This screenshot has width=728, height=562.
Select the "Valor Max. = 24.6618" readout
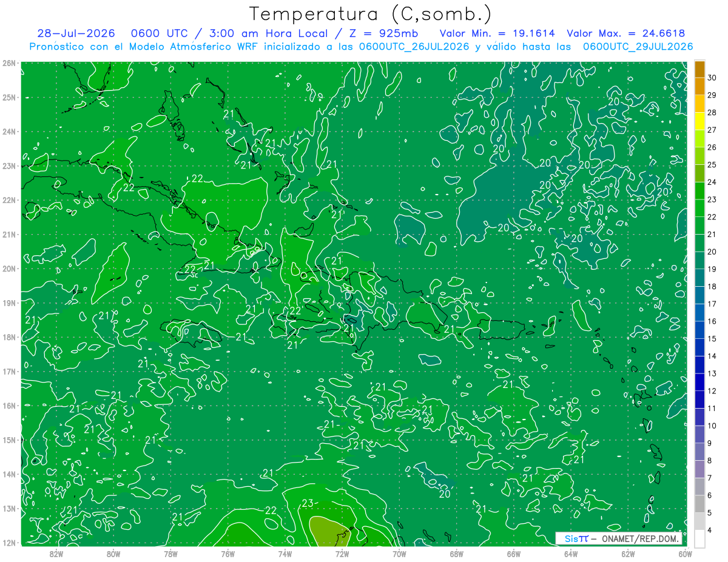coord(625,33)
